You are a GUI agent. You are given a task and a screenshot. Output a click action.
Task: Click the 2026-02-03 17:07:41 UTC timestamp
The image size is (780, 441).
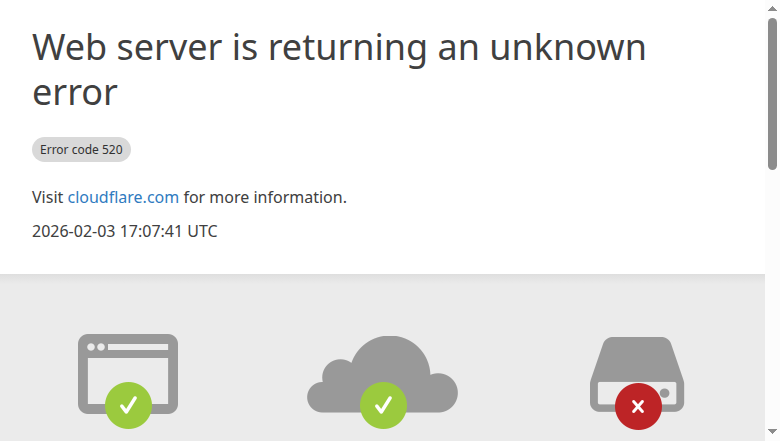click(125, 231)
